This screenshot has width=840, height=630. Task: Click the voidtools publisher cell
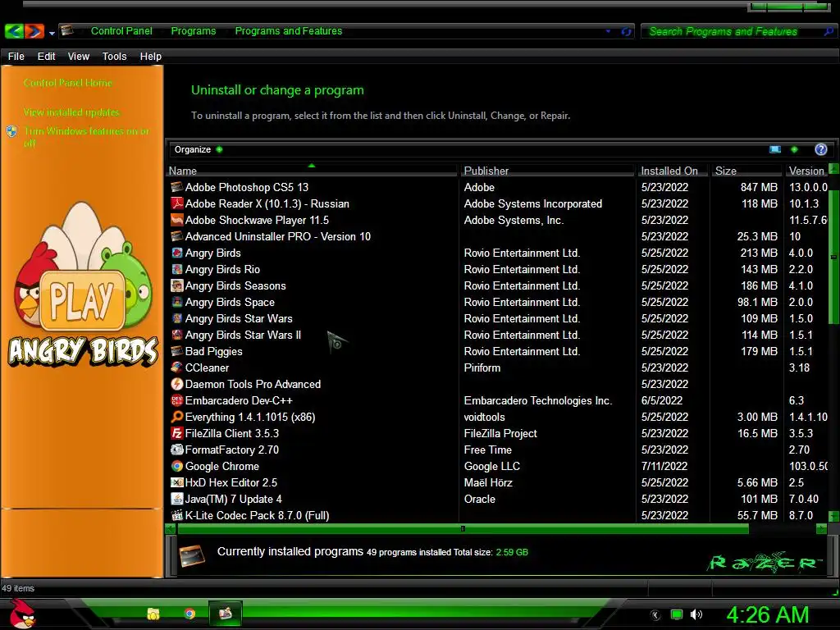[484, 417]
